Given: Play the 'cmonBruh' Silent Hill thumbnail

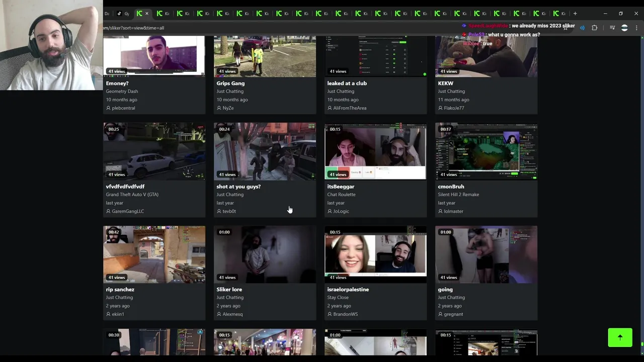Looking at the screenshot, I should 486,151.
